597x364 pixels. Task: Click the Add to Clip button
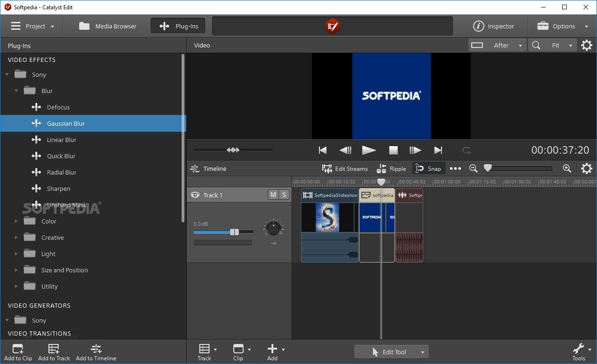pos(18,352)
